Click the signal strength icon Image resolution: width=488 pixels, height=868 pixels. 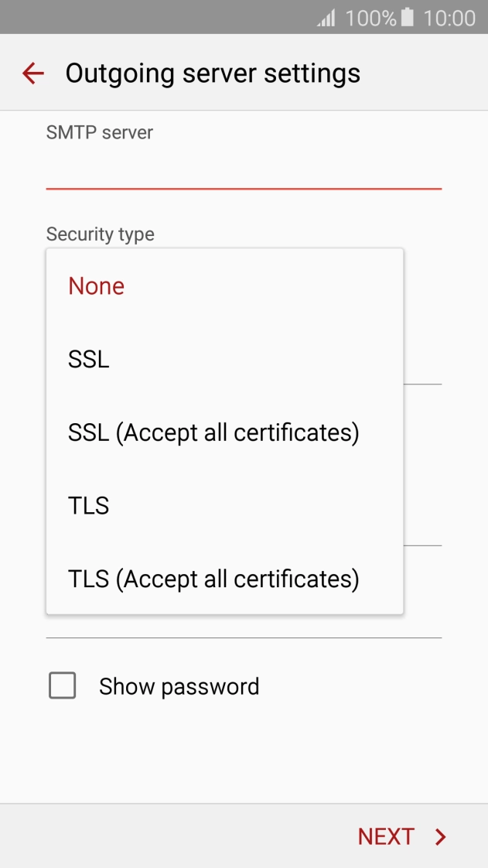tap(325, 17)
